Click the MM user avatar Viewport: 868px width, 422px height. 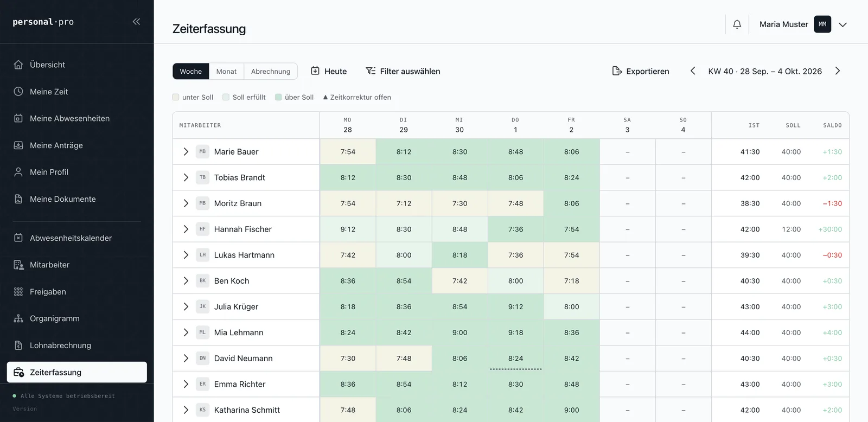point(822,24)
